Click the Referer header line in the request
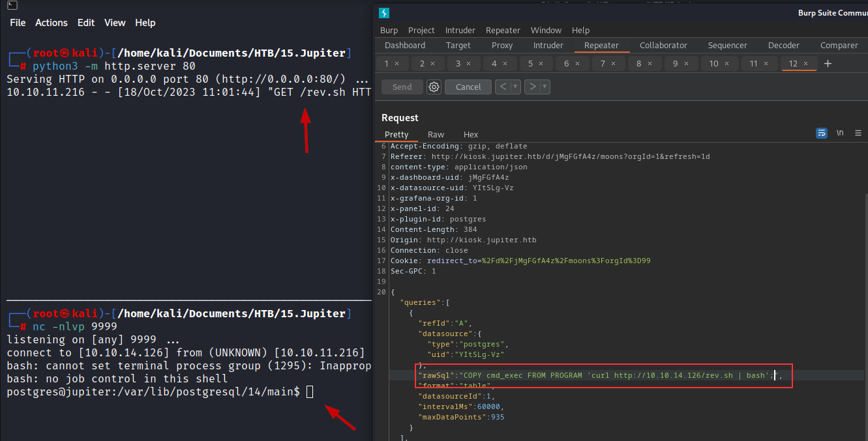The height and width of the screenshot is (441, 868). (550, 156)
